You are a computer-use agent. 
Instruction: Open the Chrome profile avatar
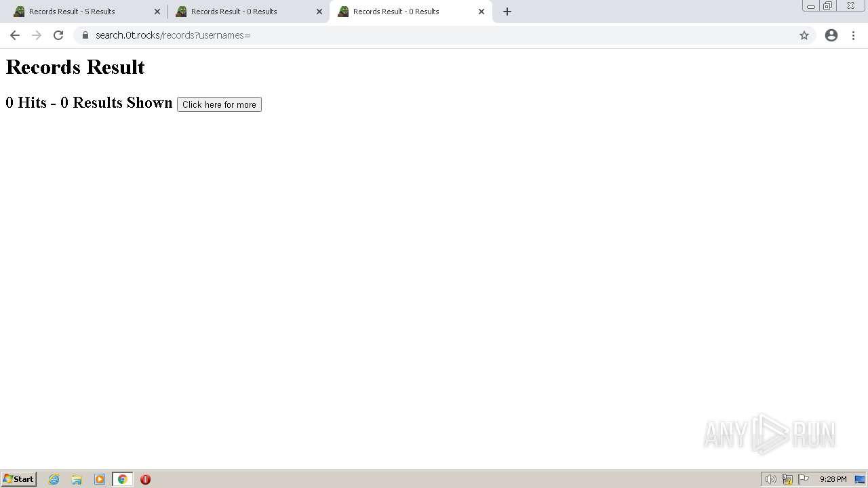831,35
